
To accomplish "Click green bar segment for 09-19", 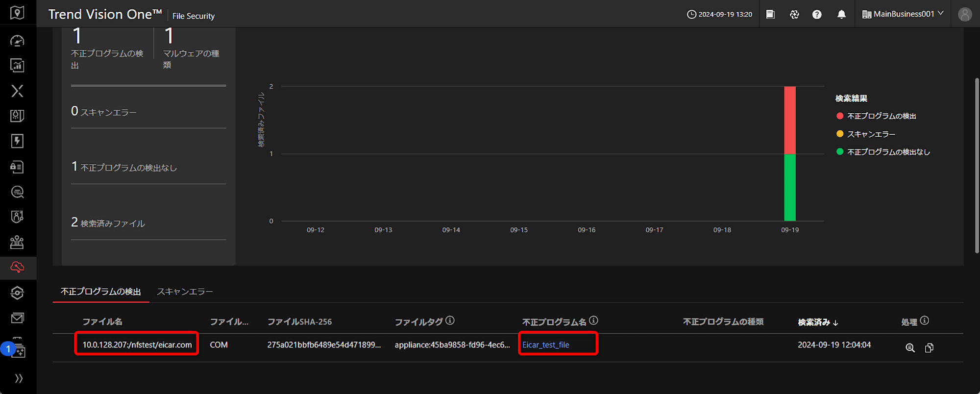I will pos(790,188).
